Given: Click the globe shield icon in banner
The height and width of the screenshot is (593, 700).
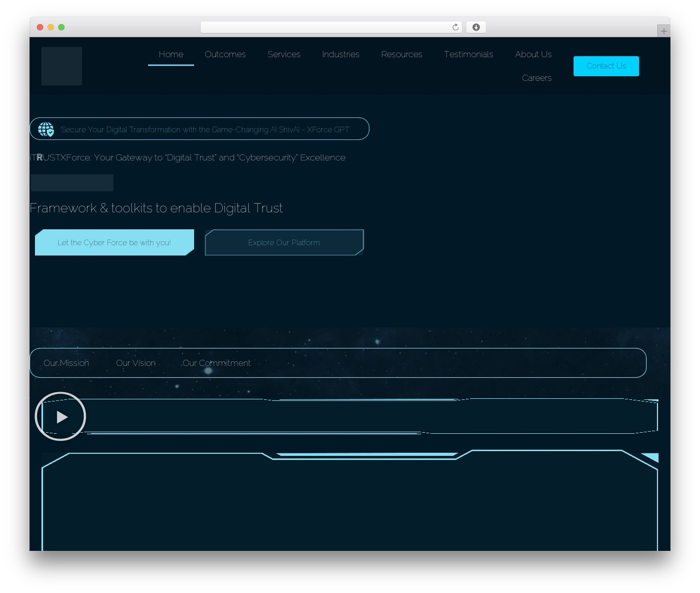Looking at the screenshot, I should coord(46,129).
